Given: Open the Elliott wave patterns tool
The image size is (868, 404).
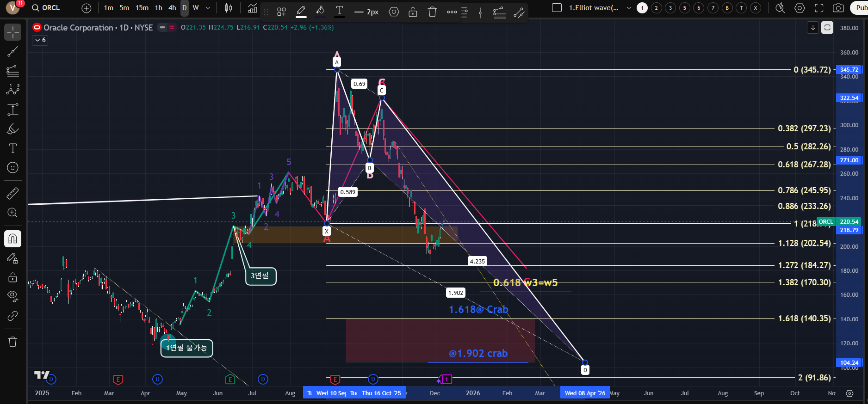Looking at the screenshot, I should click(12, 90).
